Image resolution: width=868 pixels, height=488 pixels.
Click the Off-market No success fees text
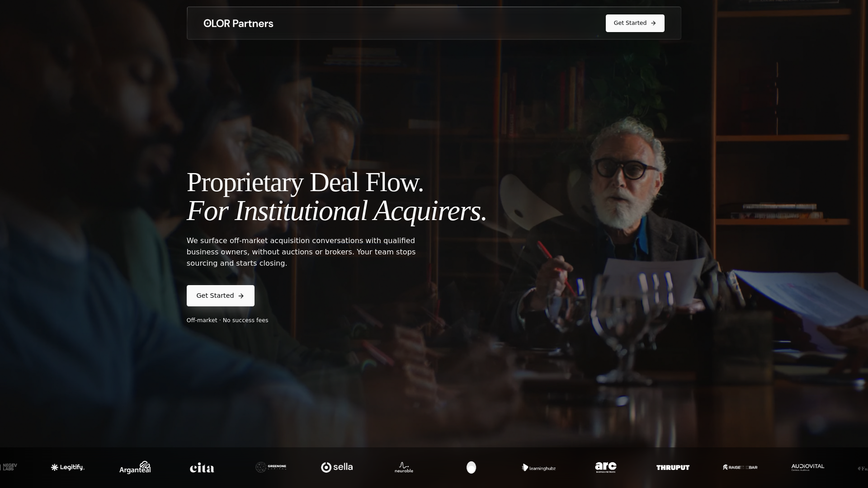227,320
